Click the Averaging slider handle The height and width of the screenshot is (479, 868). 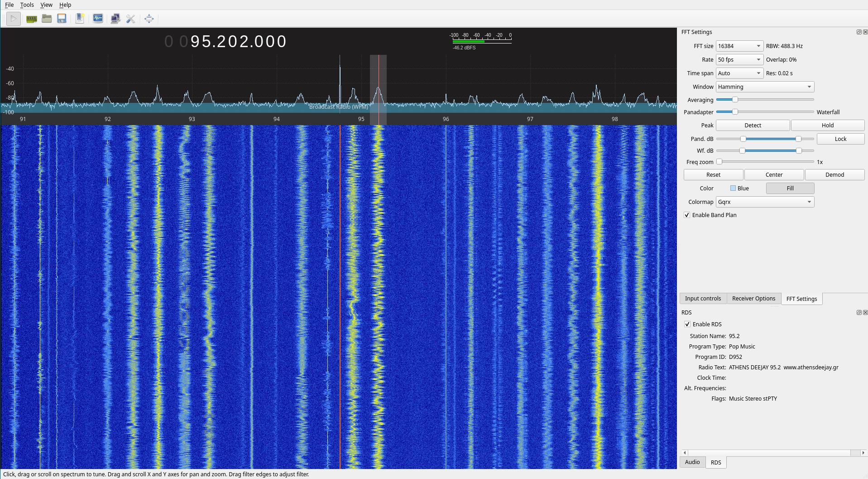(x=735, y=100)
